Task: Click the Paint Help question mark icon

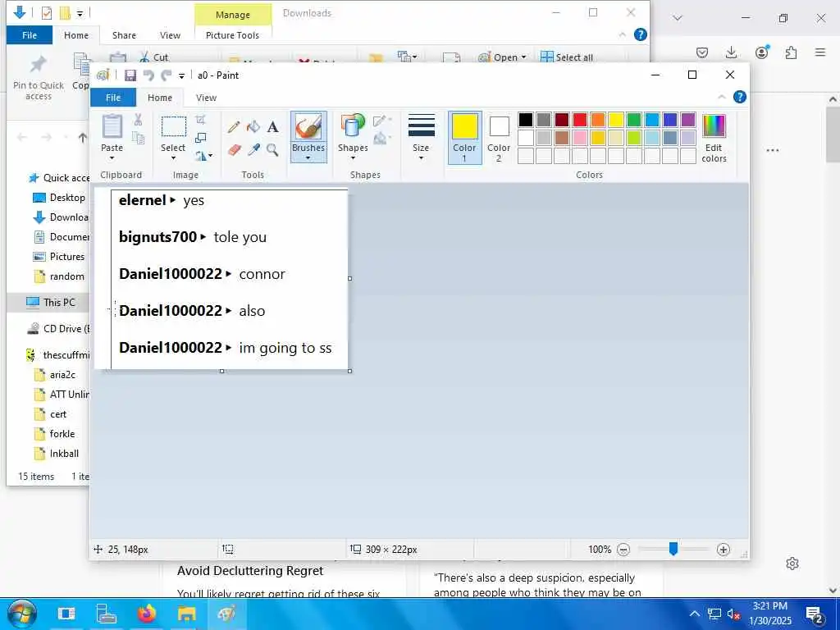Action: click(x=739, y=97)
